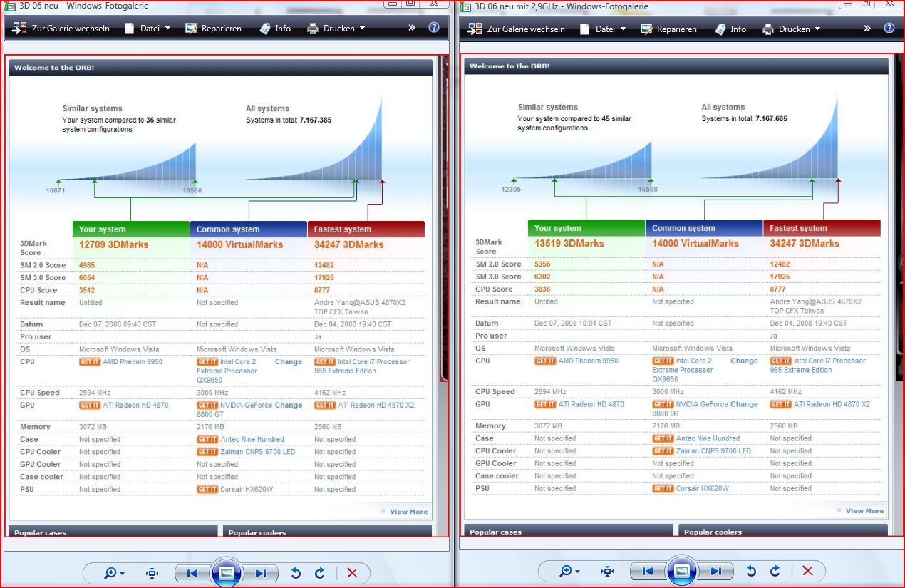This screenshot has width=905, height=588.
Task: Click View More in right 2,9GHz image
Action: click(864, 511)
